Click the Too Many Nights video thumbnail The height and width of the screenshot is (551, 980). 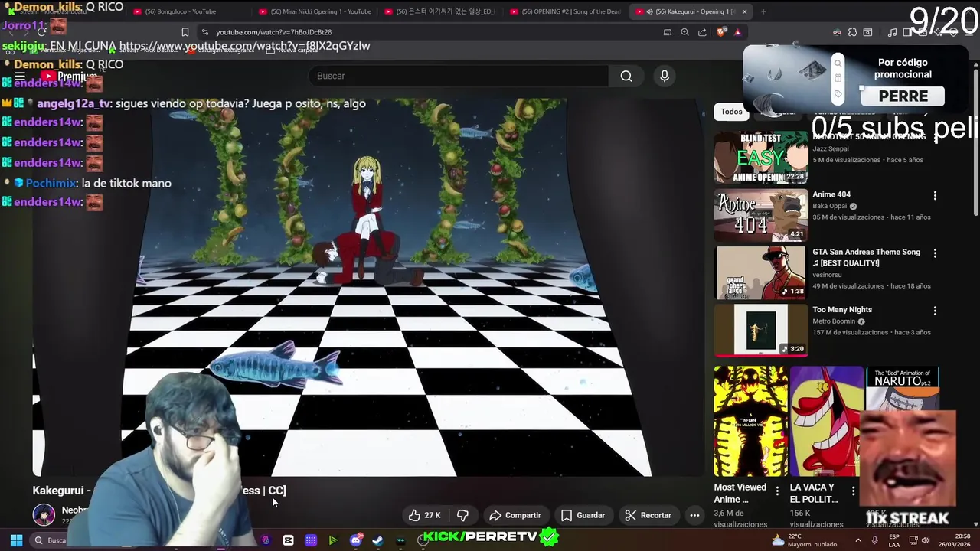pos(760,331)
